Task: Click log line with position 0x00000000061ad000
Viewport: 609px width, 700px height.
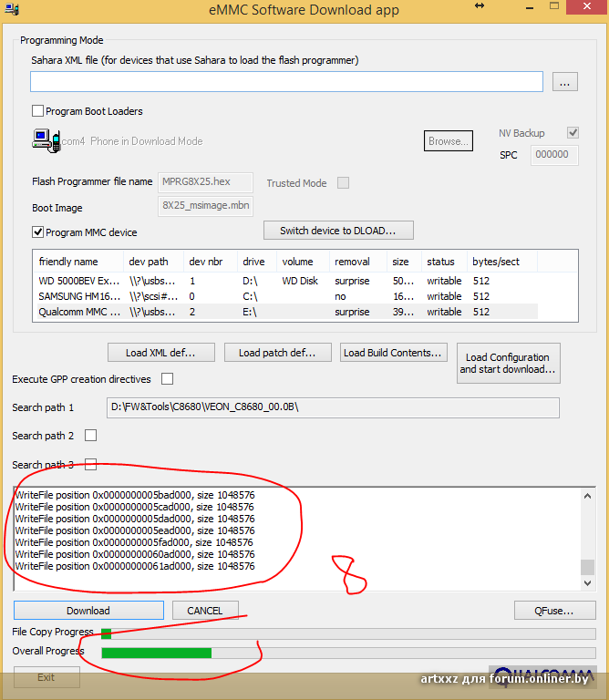Action: (x=135, y=566)
